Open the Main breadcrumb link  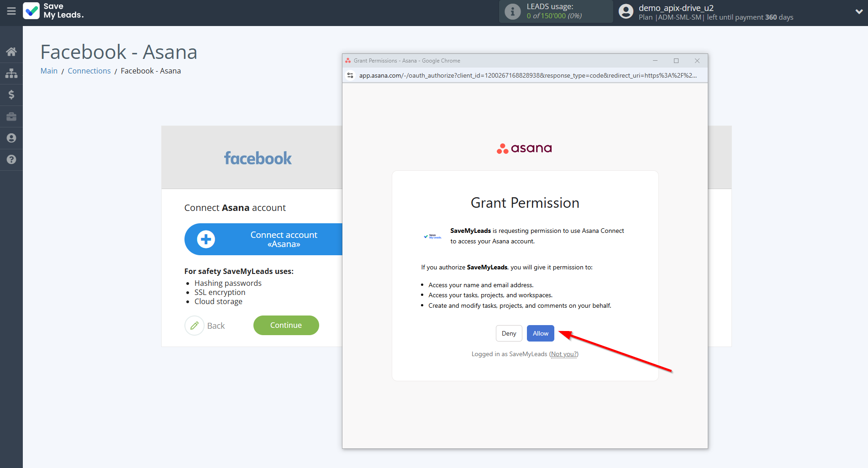coord(49,71)
